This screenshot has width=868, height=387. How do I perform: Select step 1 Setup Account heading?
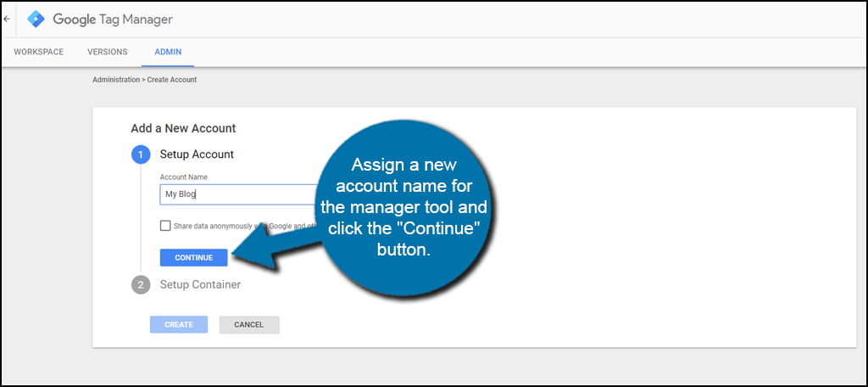[197, 154]
